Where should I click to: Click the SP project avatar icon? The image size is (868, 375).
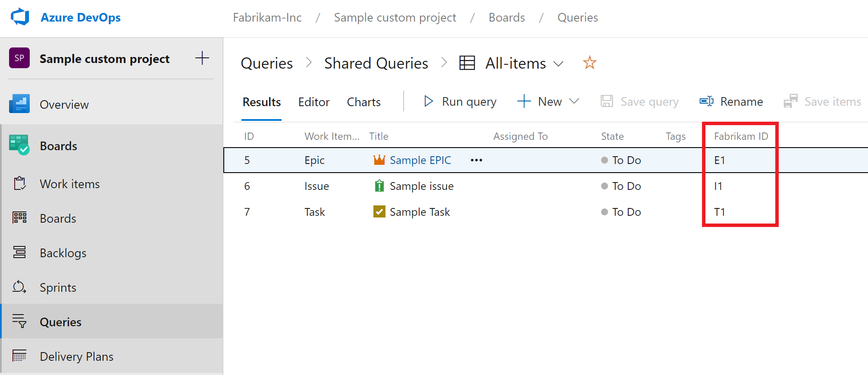pyautogui.click(x=19, y=58)
